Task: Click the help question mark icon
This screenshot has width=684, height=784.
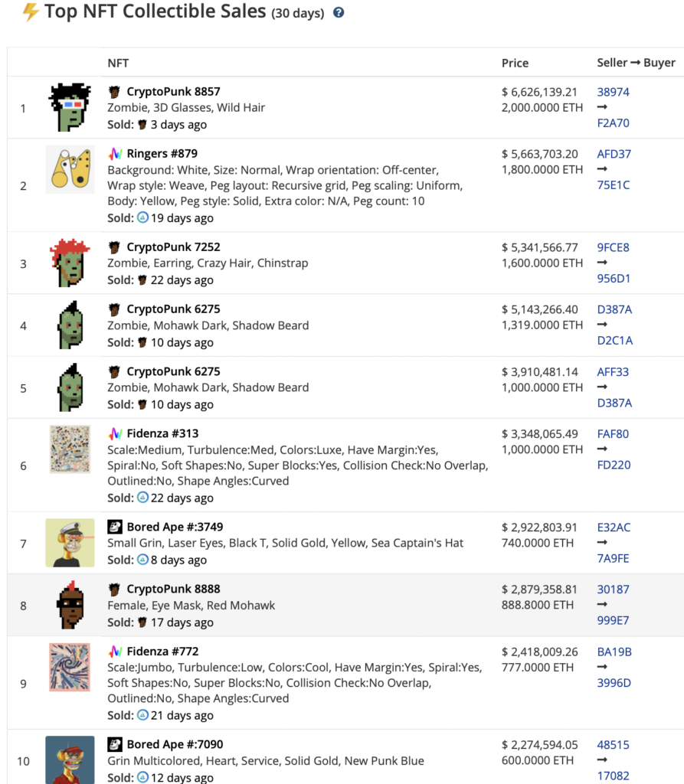Action: click(x=339, y=13)
